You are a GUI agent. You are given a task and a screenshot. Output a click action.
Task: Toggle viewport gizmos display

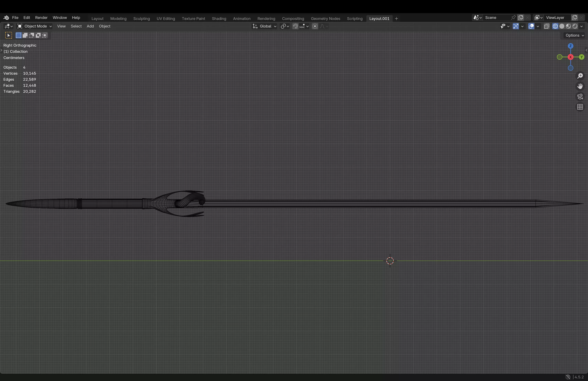516,26
